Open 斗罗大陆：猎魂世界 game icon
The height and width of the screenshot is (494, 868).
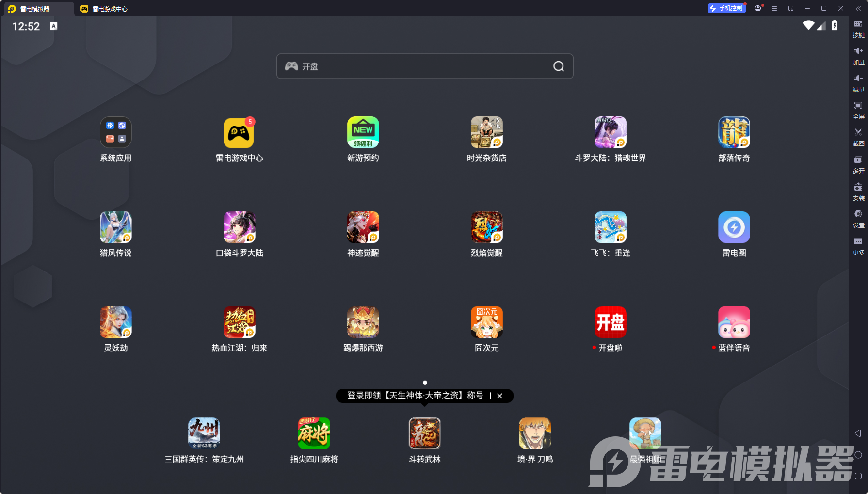pos(610,132)
